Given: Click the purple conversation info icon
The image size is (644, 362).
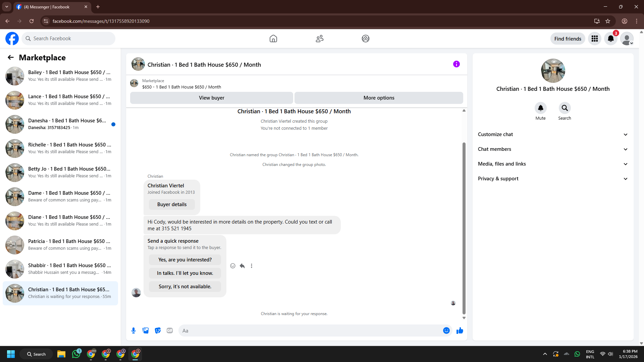Looking at the screenshot, I should coord(456,64).
